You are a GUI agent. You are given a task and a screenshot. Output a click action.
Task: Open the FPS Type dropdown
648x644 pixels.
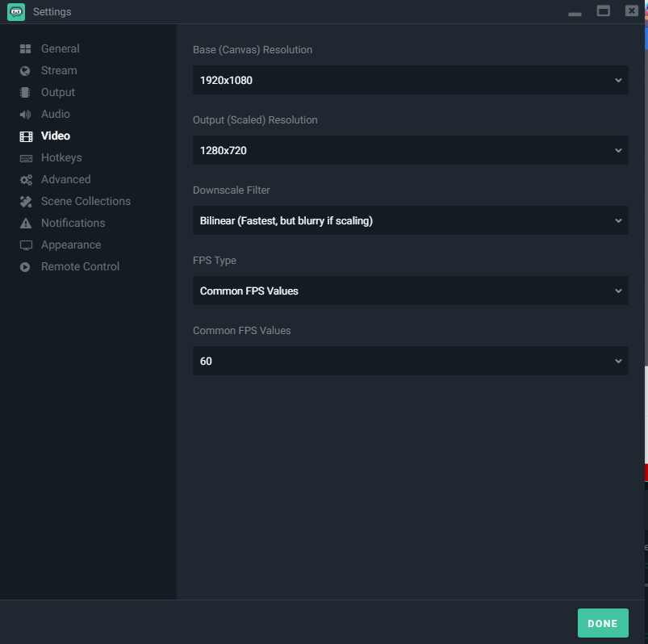click(410, 291)
